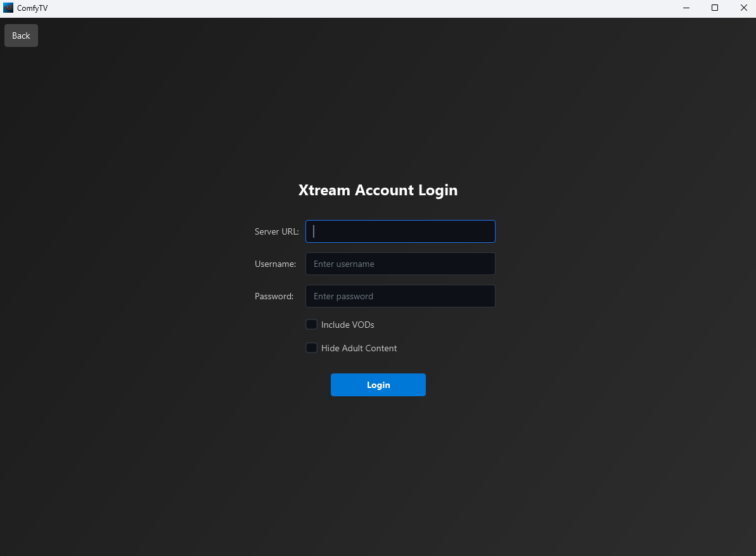Submit credentials with the Login button

point(378,385)
